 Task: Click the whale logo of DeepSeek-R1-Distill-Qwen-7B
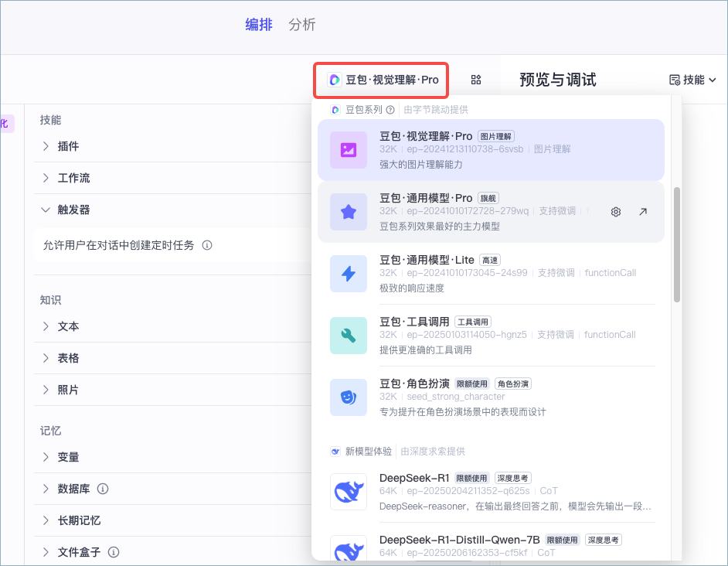click(x=349, y=549)
